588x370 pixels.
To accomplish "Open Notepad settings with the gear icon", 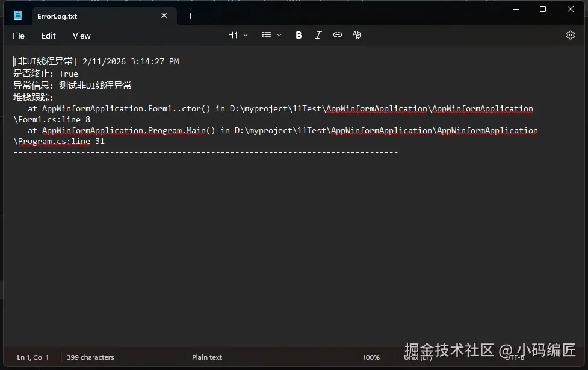I will click(x=570, y=35).
